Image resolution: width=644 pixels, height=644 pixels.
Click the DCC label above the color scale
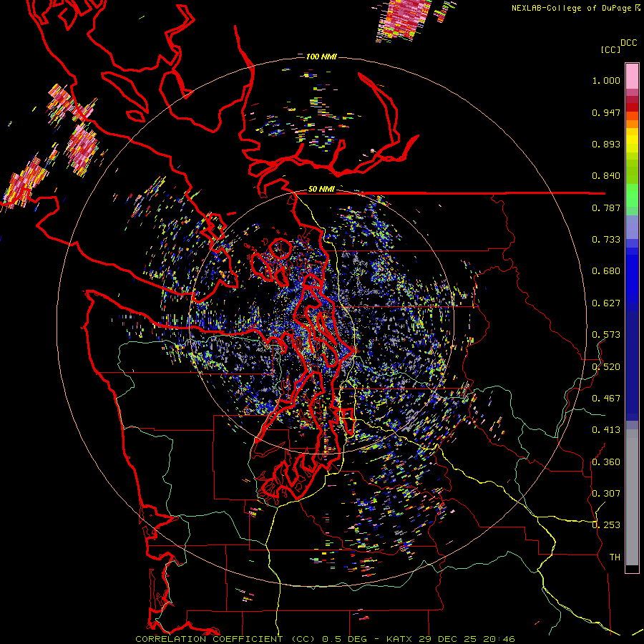628,43
